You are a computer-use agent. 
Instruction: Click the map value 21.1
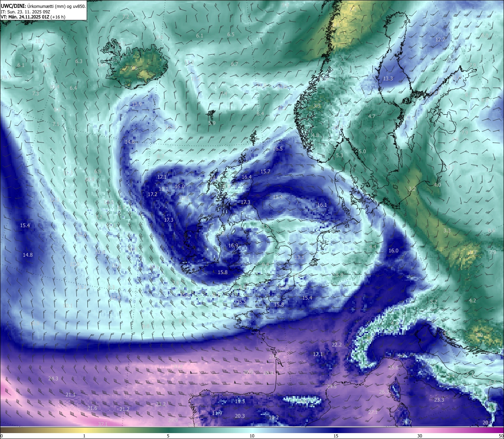click(70, 395)
